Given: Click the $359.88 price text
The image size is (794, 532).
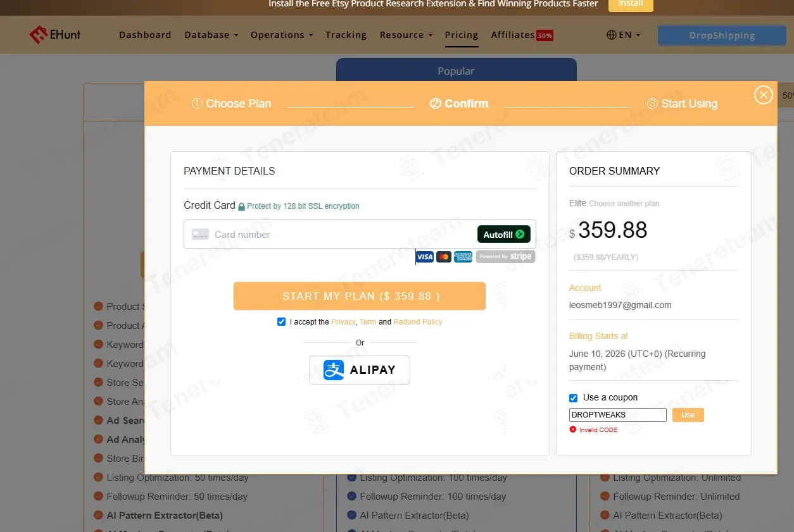Looking at the screenshot, I should (x=608, y=230).
